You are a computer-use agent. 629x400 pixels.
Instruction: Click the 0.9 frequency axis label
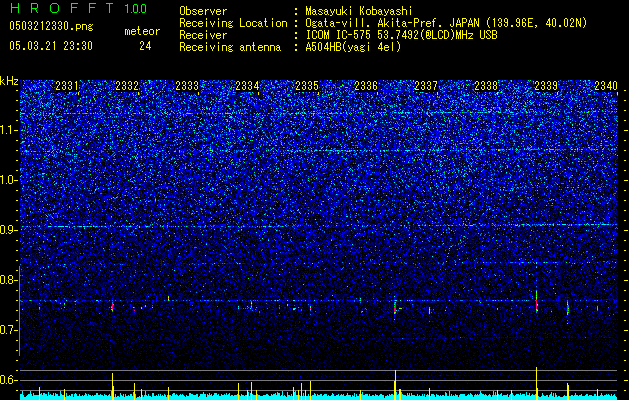tap(9, 230)
